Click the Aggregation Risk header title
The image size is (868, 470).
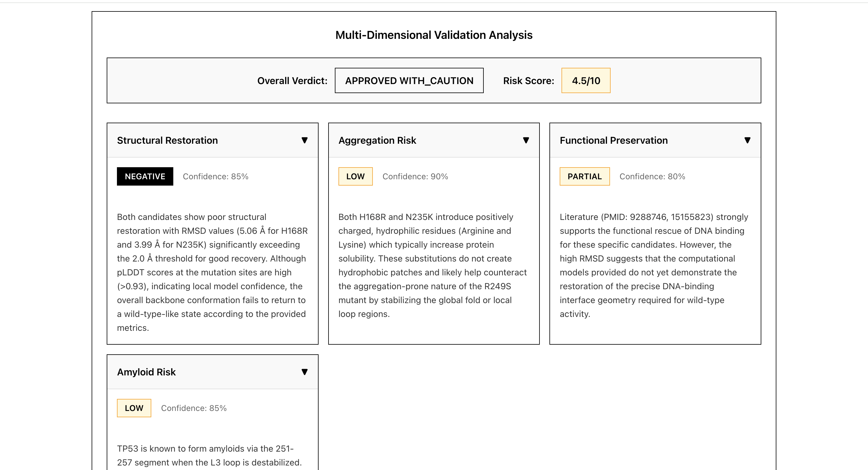coord(377,140)
